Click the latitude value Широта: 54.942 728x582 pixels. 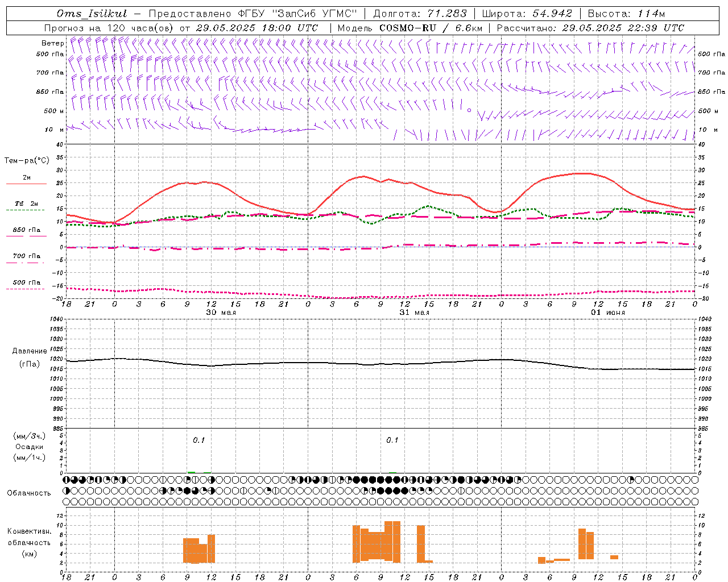[x=527, y=14]
